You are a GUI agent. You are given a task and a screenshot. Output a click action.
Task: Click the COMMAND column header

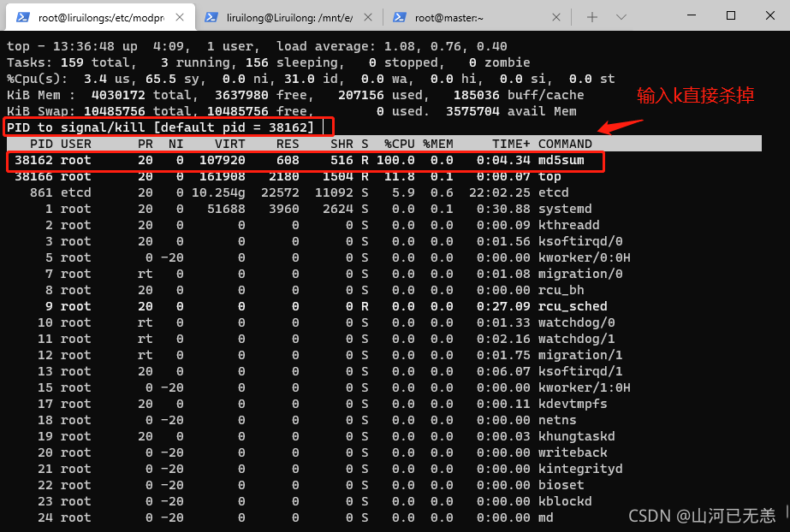pos(565,144)
